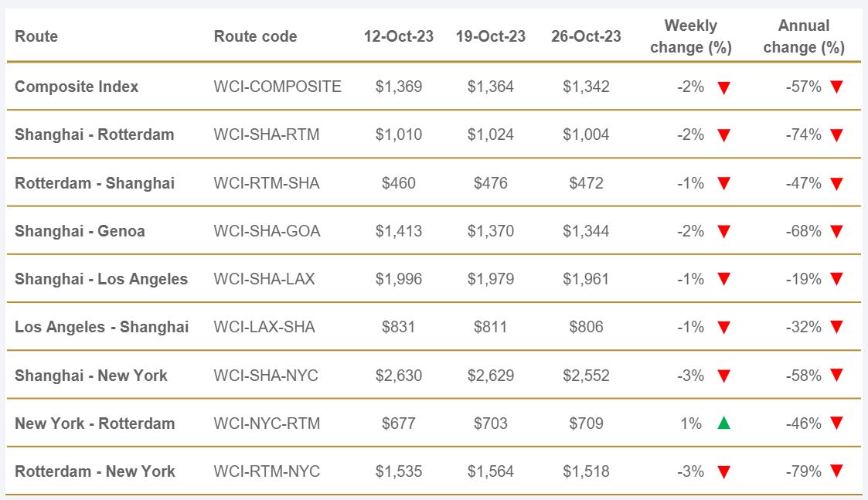This screenshot has height=500, width=868.
Task: Click the green up arrow for New York - Rotterdam
Action: (723, 423)
